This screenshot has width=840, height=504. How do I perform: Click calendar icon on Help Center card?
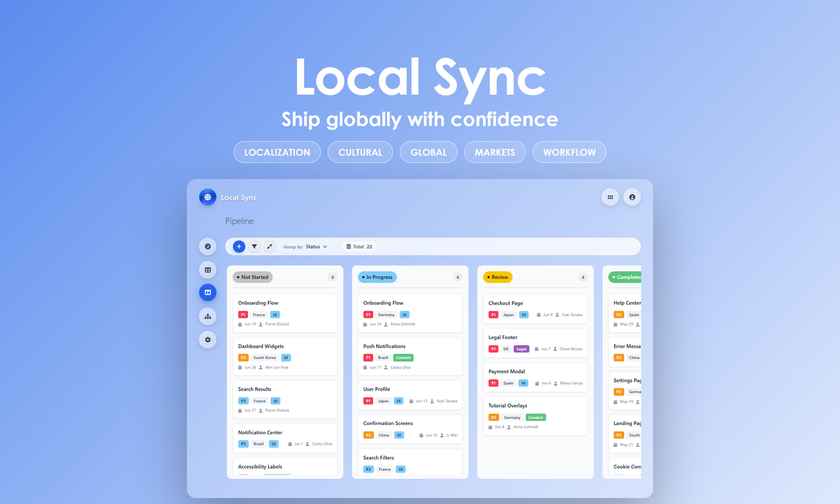616,324
